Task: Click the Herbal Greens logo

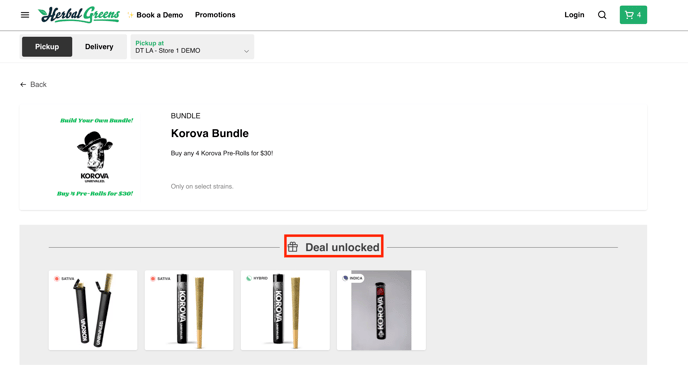Action: pyautogui.click(x=79, y=14)
